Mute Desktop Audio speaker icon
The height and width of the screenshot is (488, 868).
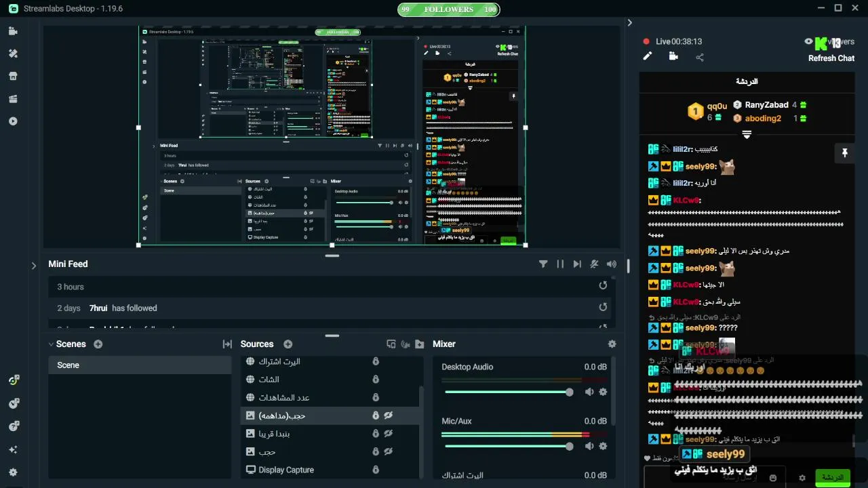589,392
